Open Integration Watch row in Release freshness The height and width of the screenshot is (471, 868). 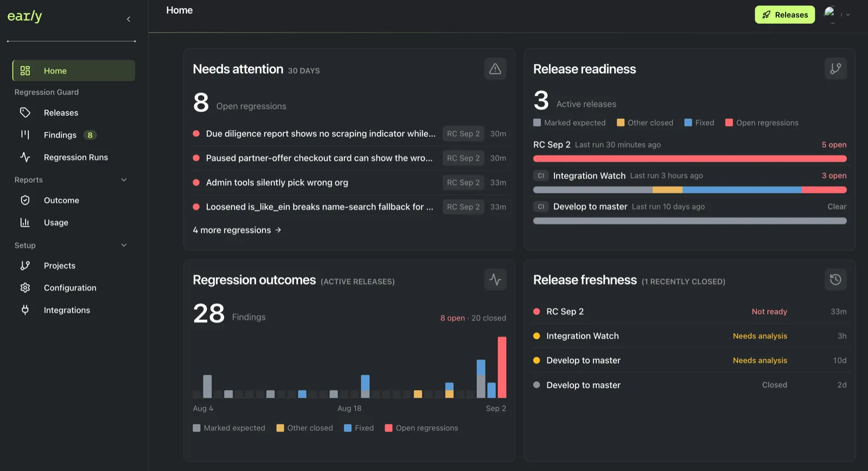(690, 336)
